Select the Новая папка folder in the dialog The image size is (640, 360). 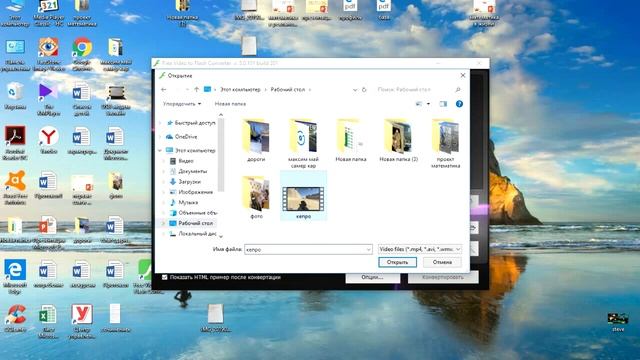(350, 137)
